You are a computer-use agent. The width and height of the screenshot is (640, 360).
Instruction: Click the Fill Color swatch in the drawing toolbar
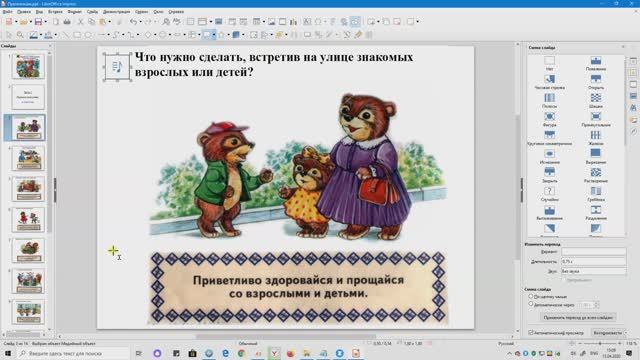[x=48, y=35]
